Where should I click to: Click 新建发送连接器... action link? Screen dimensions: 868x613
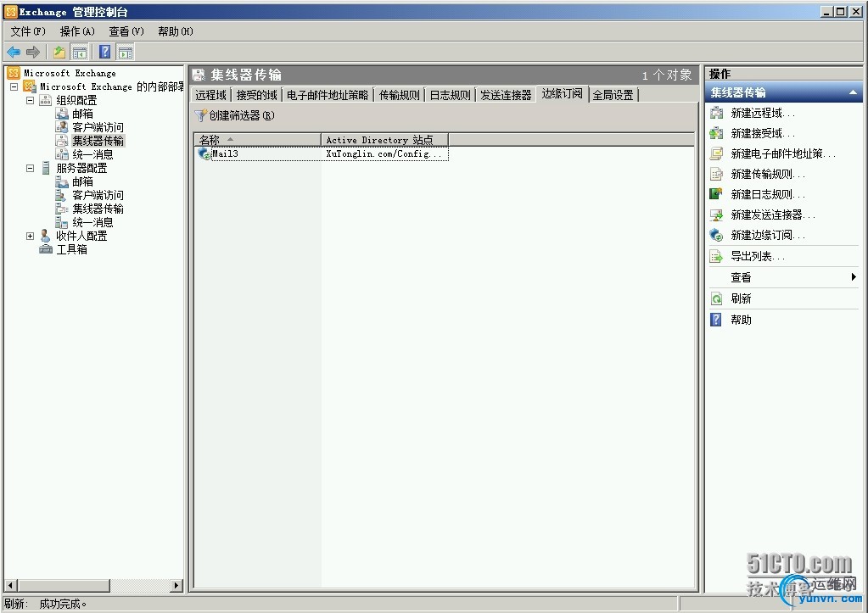(773, 215)
